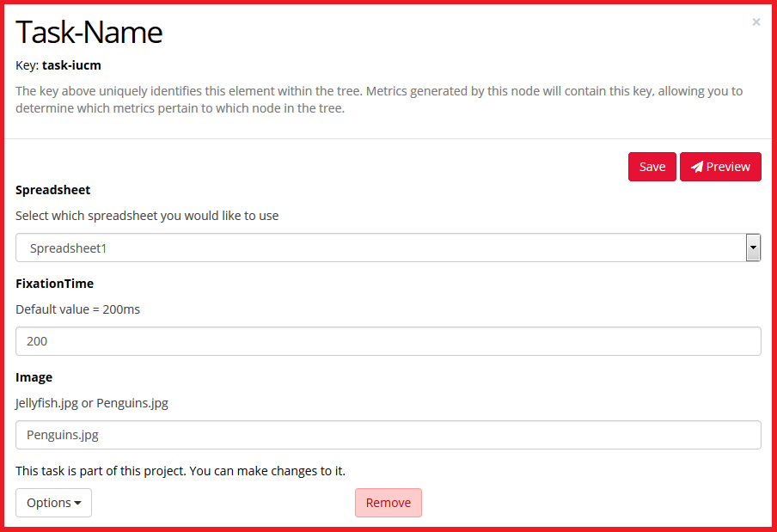Click the Spreadsheet field label
This screenshot has width=777, height=532.
tap(53, 190)
